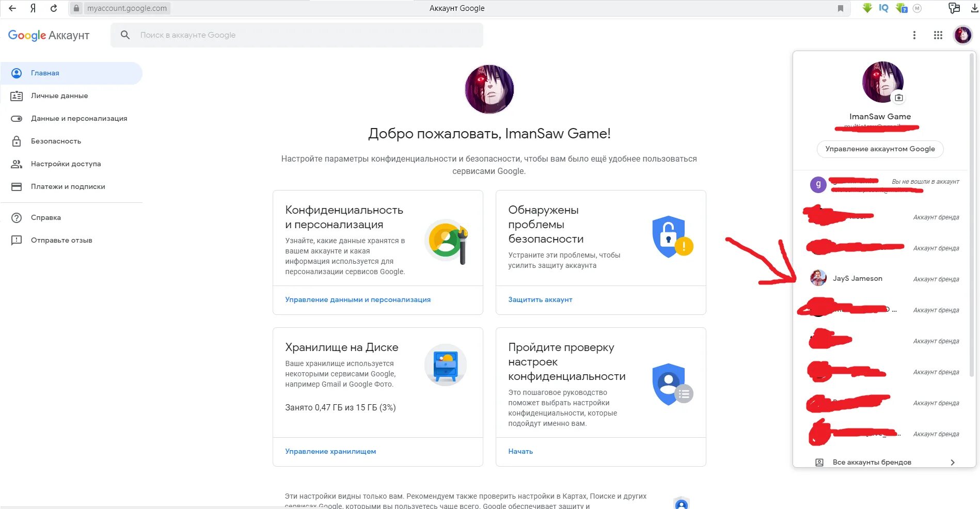Click the 'Занято 0,47 ГБ из 15 ГБ (3%)' text
The image size is (980, 509).
[340, 408]
